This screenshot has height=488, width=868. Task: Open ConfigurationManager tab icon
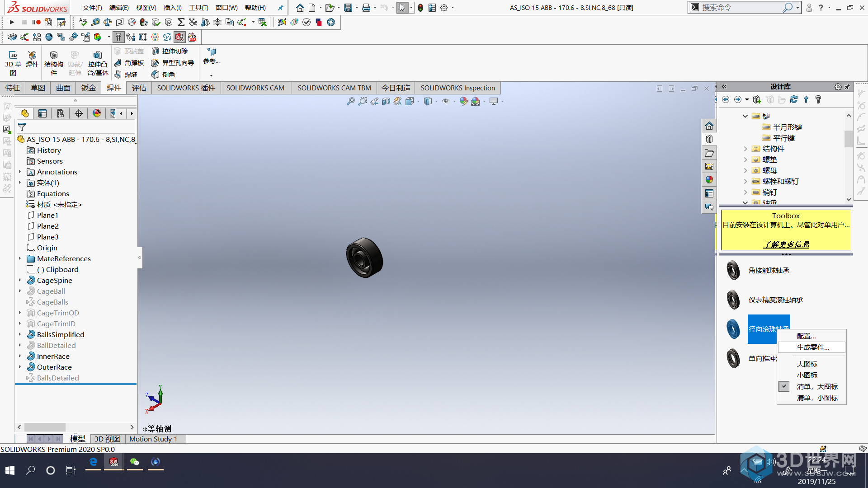[x=61, y=113]
